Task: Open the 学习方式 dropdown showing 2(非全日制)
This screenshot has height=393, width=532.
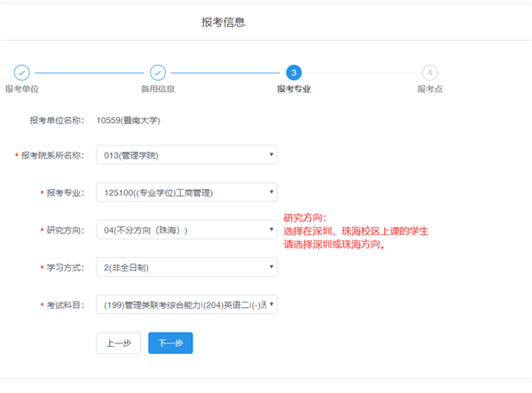Action: (186, 267)
